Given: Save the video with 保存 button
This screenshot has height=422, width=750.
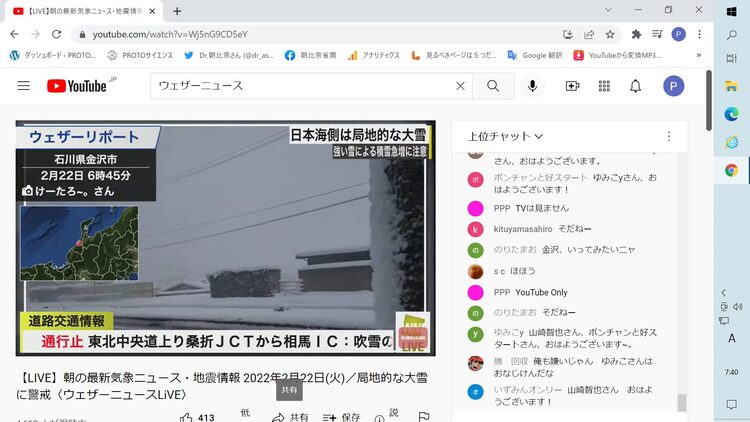Looking at the screenshot, I should [x=341, y=417].
